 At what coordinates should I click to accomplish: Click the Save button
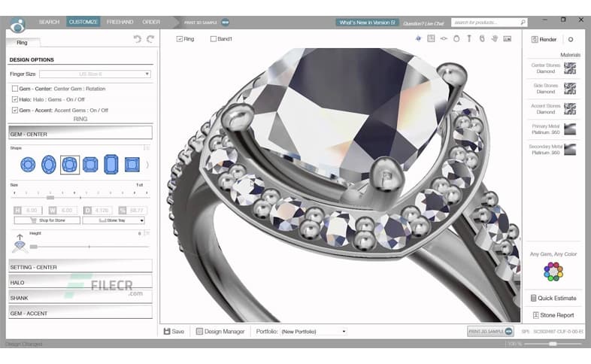174,332
